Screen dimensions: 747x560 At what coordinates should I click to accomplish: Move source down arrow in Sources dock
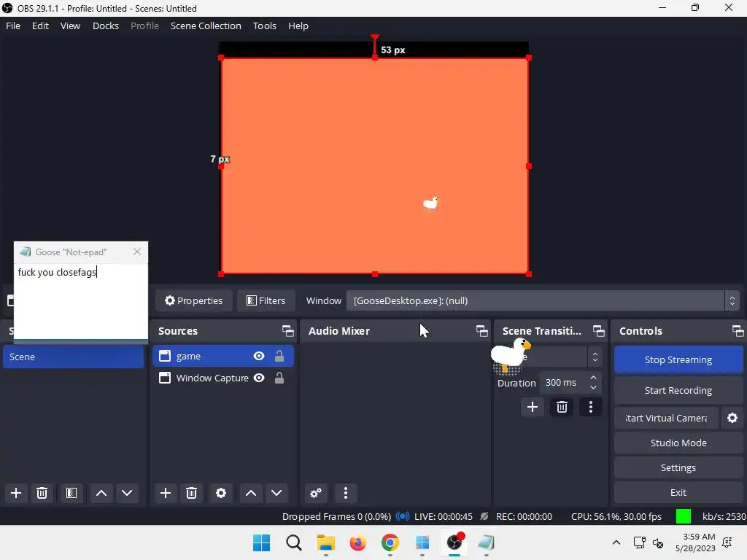click(x=276, y=493)
